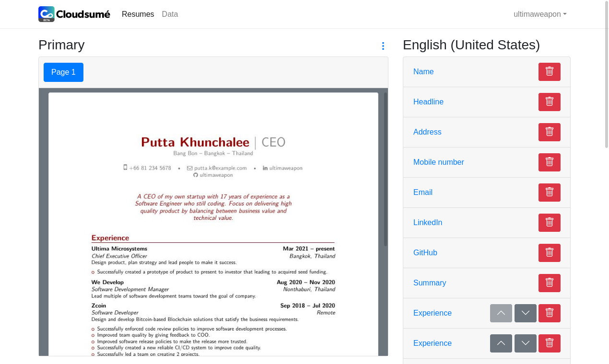Open the Summary section link

coord(430,283)
